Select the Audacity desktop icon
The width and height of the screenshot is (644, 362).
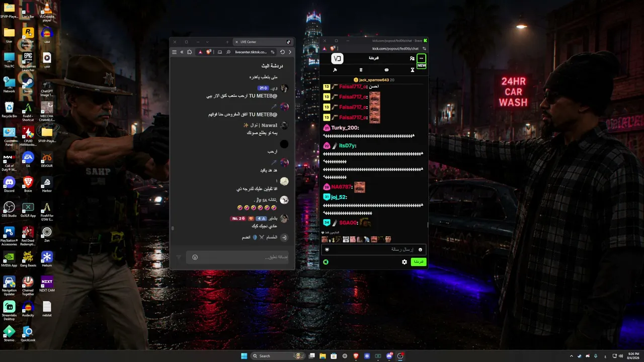28,308
